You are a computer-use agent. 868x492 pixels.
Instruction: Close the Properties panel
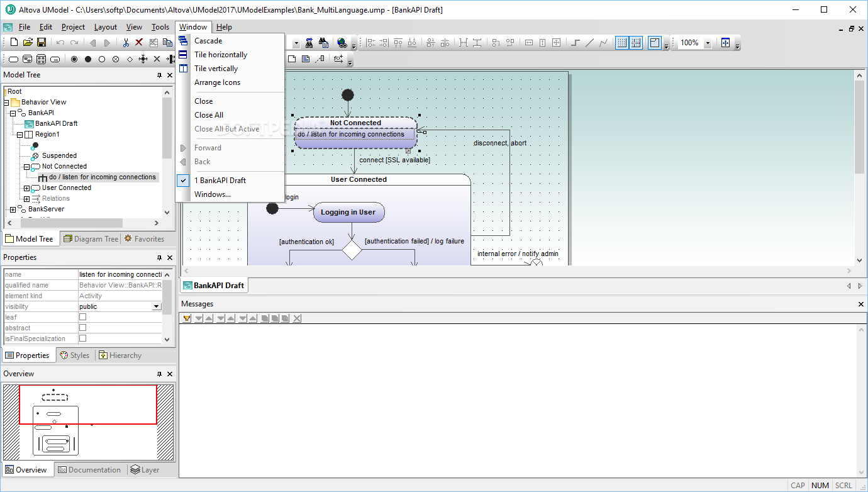coord(170,257)
